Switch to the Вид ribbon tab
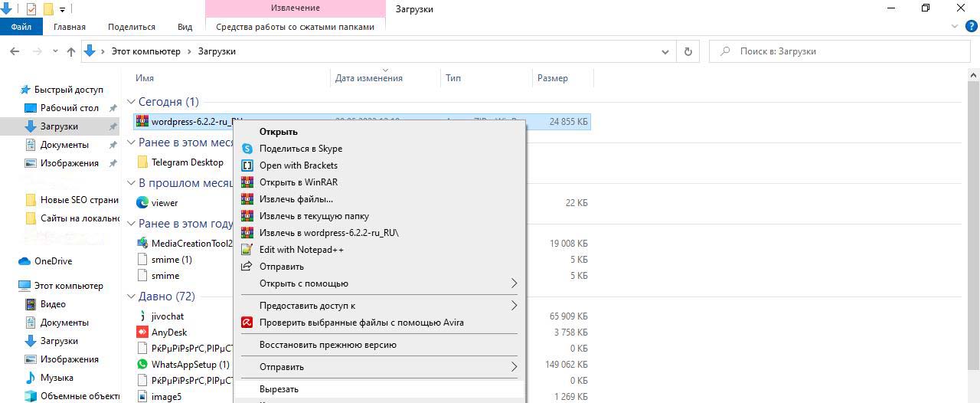 tap(185, 27)
